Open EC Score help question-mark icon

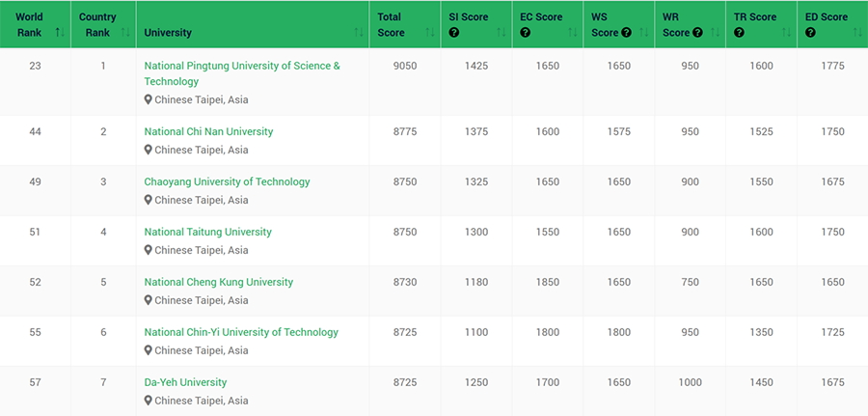(x=526, y=33)
